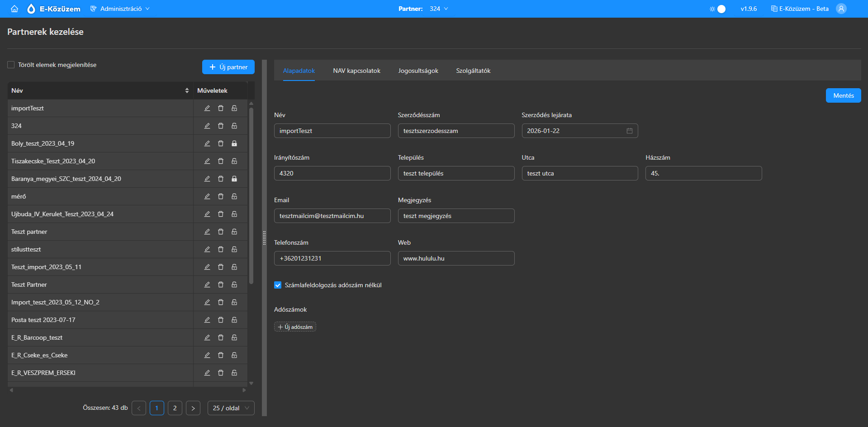
Task: Click the lock icon for Baranya_megyei_SZC_teszt_2024_04_20
Action: pos(234,179)
